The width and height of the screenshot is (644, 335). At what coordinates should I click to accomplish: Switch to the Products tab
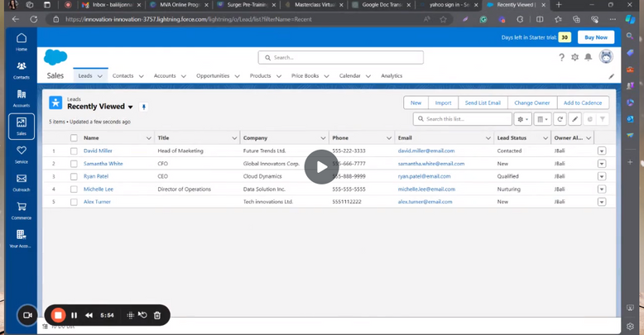[261, 76]
